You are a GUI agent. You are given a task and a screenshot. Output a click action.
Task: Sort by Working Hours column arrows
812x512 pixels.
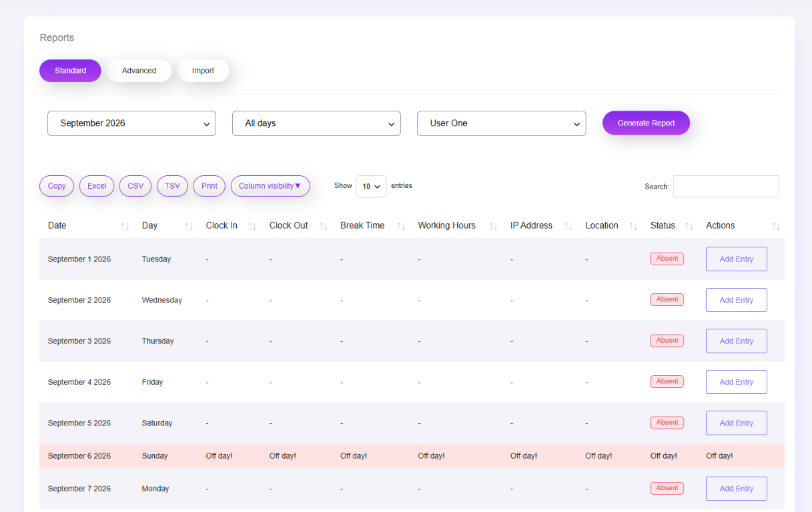493,226
